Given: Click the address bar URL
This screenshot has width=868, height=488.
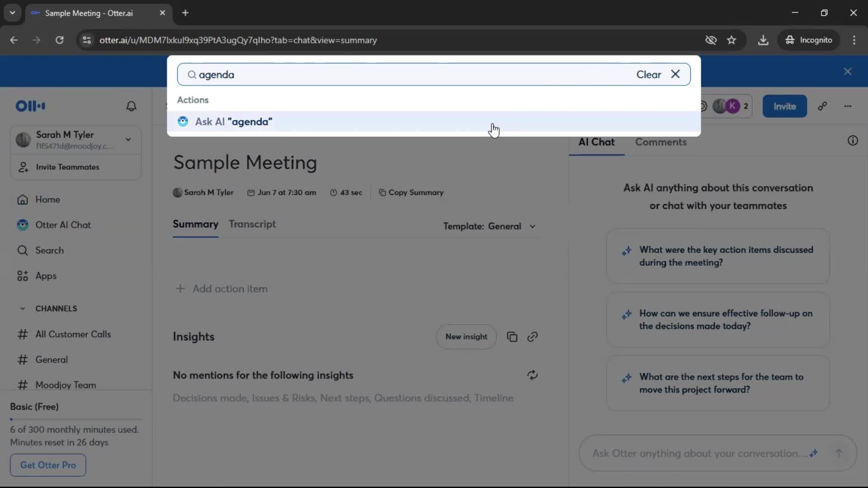Looking at the screenshot, I should coord(238,40).
